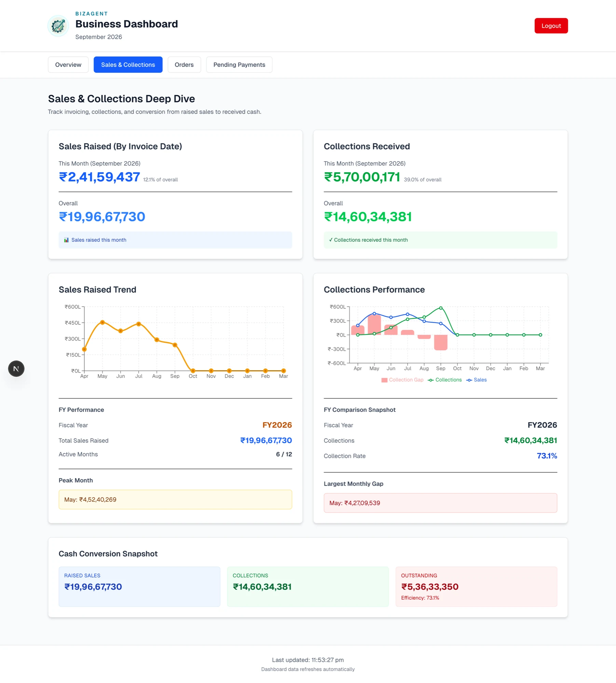Viewport: 616px width, 683px height.
Task: Click the Collections snapshot card
Action: tap(308, 587)
